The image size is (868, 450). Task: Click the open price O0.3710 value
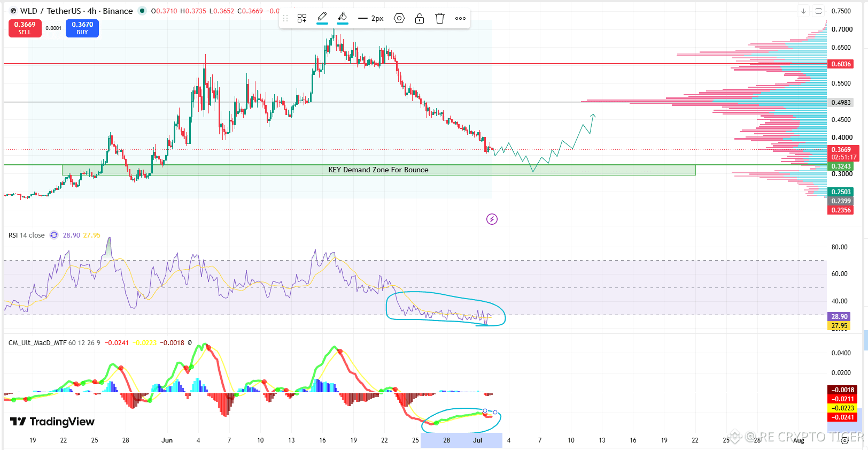coord(164,11)
